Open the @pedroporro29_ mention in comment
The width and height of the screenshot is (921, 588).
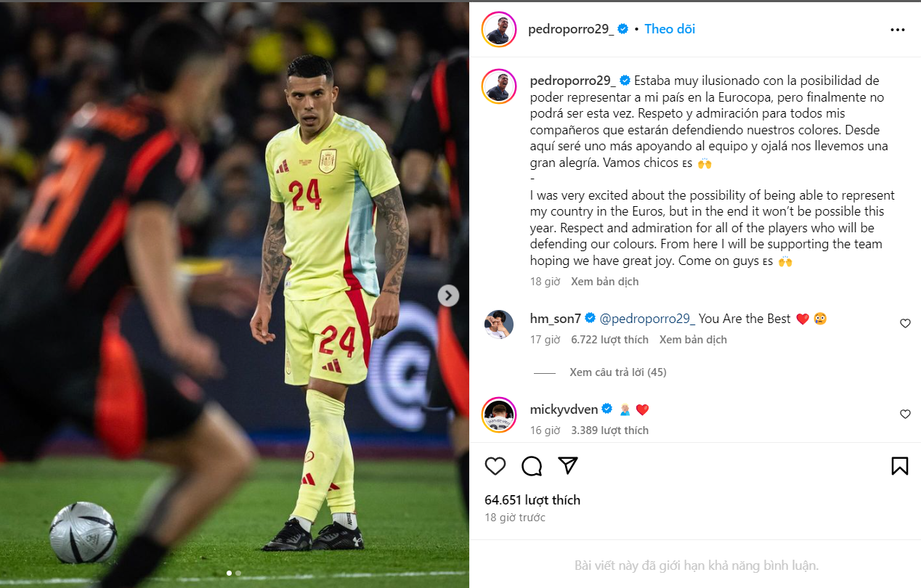648,319
